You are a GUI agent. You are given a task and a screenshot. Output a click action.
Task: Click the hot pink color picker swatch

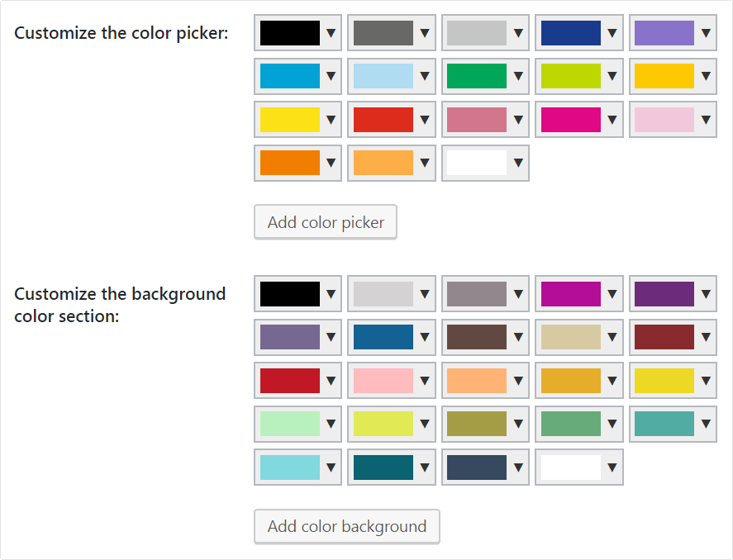[571, 120]
